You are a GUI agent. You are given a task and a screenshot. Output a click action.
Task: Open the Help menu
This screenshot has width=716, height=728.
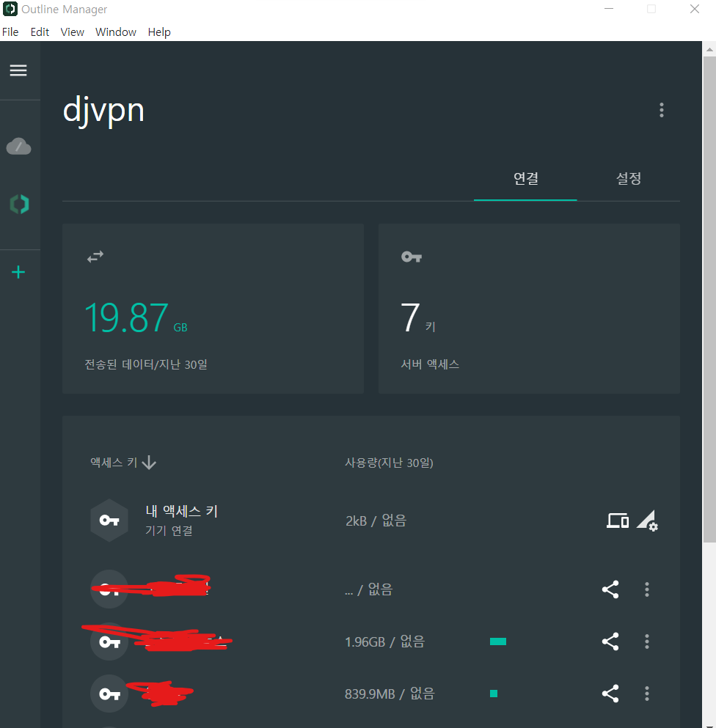tap(159, 32)
